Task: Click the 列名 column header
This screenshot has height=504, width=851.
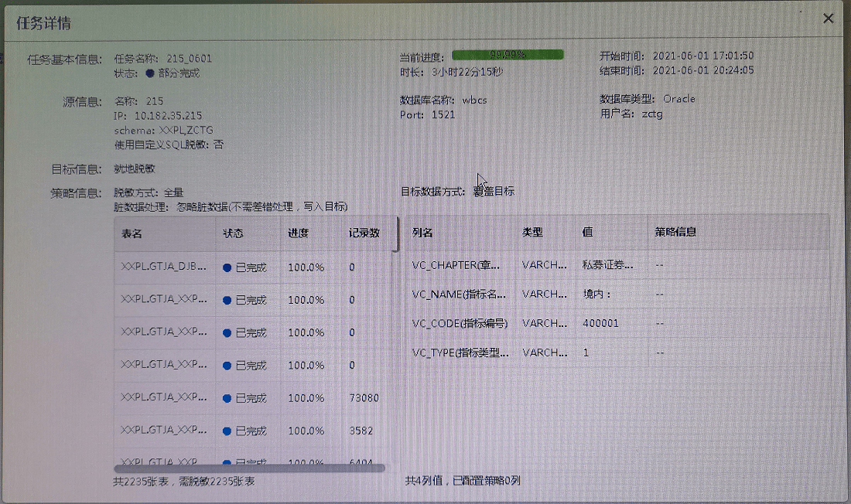Action: [422, 232]
